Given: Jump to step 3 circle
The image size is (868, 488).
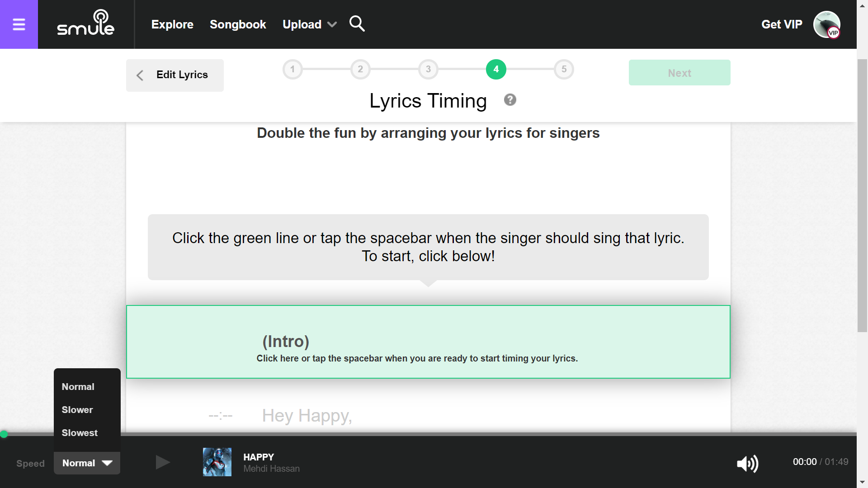Looking at the screenshot, I should [428, 69].
